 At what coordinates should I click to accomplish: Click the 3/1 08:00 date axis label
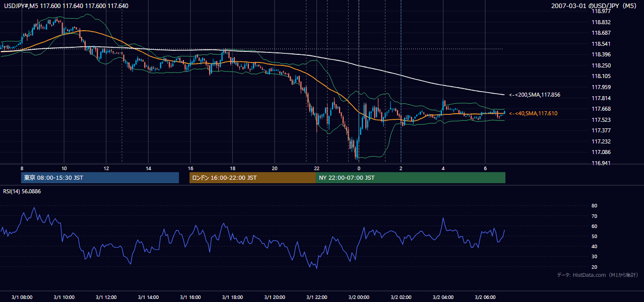(x=22, y=297)
